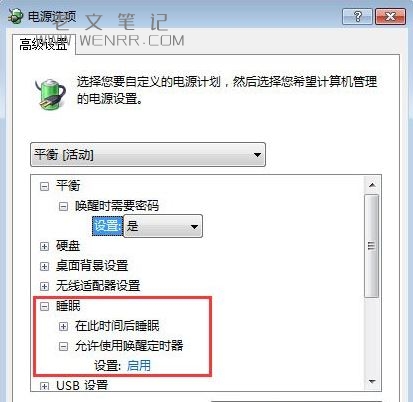
Task: Click the help question mark button
Action: [x=357, y=16]
